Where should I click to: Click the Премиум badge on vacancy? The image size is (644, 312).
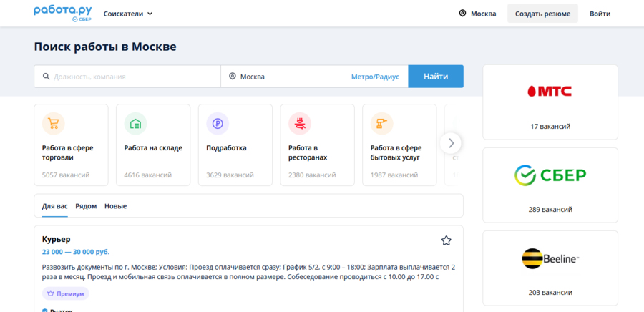click(65, 293)
